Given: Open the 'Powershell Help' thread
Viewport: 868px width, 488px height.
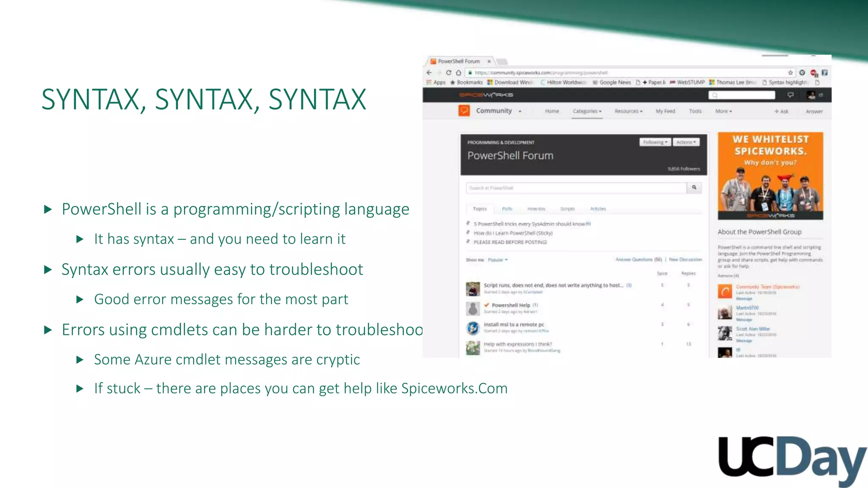Looking at the screenshot, I should click(511, 305).
